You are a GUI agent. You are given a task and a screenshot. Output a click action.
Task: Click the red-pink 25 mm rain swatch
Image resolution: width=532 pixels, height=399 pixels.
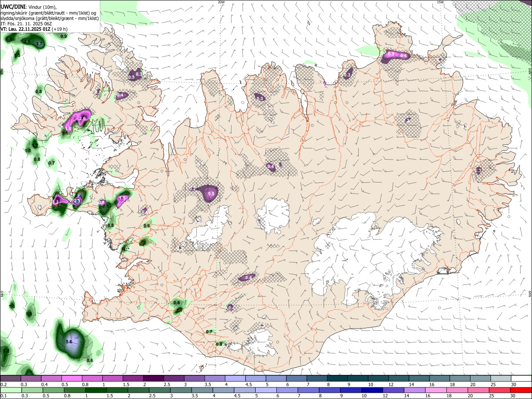[x=500, y=390]
